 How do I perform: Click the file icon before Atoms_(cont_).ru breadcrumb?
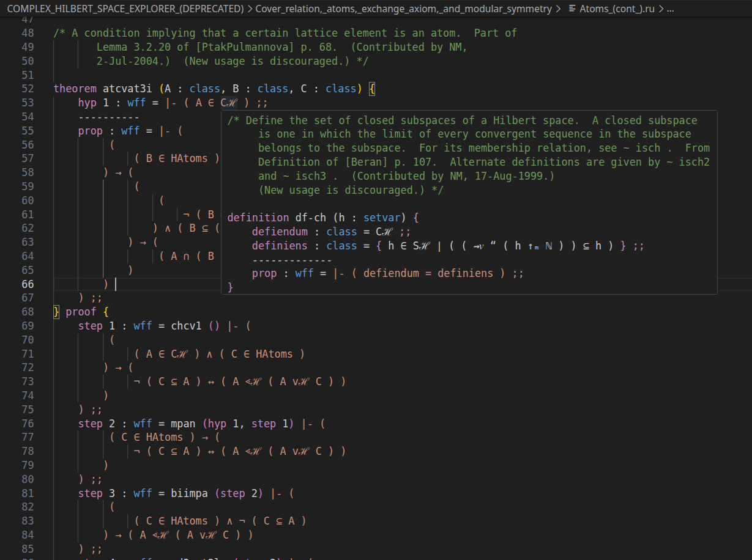(572, 9)
